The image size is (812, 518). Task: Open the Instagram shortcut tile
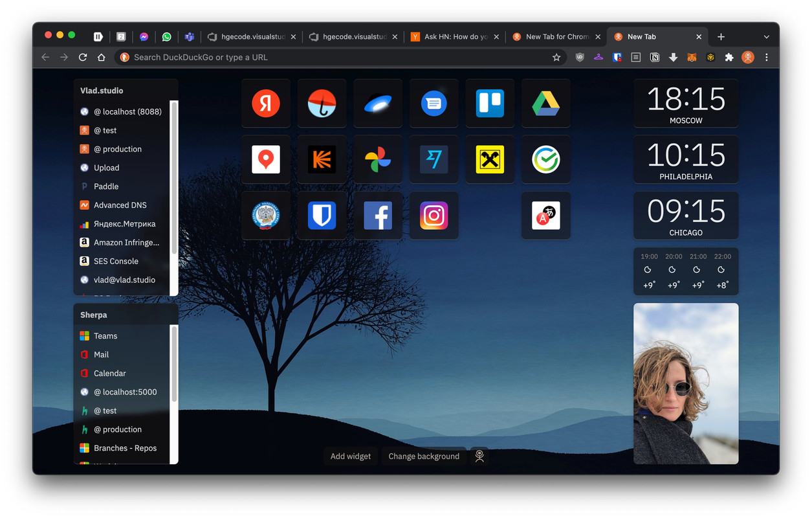tap(434, 216)
